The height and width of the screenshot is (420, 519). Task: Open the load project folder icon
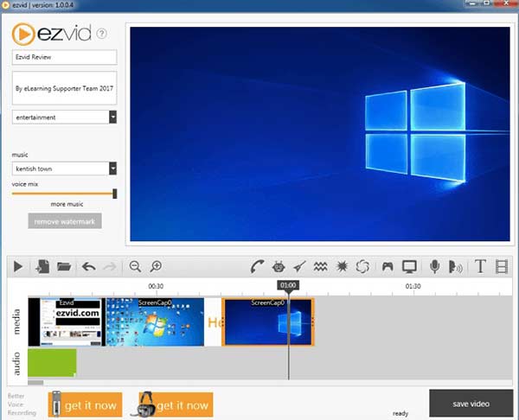(x=64, y=267)
